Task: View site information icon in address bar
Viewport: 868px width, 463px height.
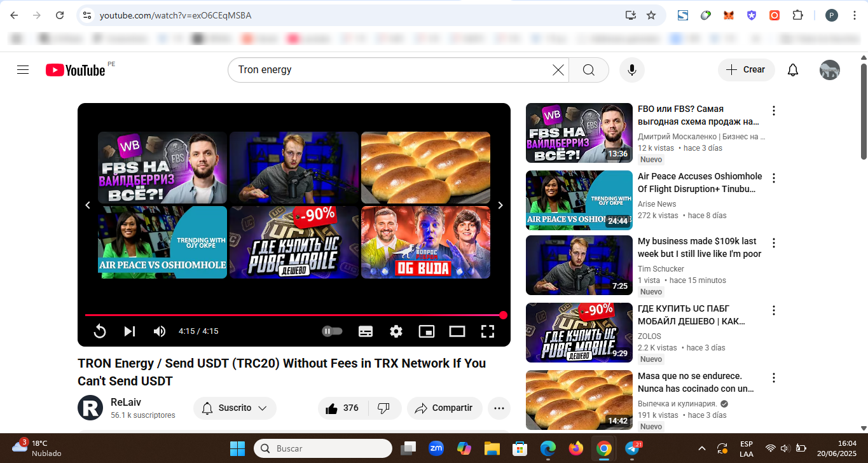Action: tap(88, 15)
